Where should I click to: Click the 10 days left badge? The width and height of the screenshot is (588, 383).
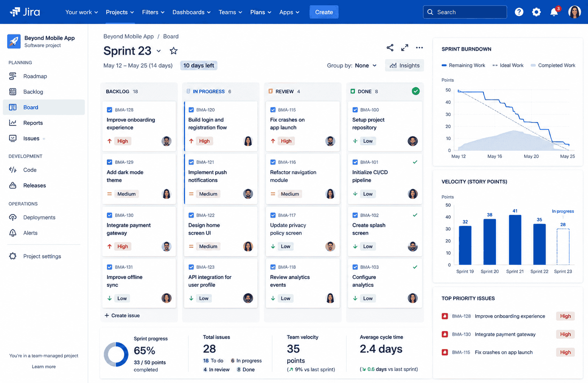[x=199, y=65]
